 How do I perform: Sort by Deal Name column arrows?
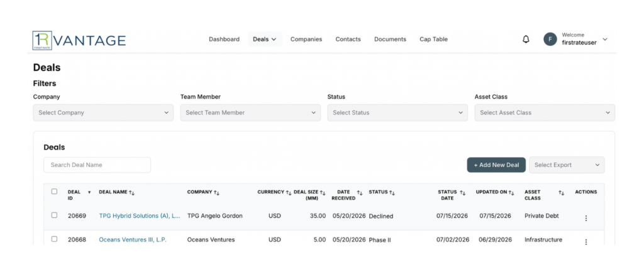pyautogui.click(x=132, y=192)
